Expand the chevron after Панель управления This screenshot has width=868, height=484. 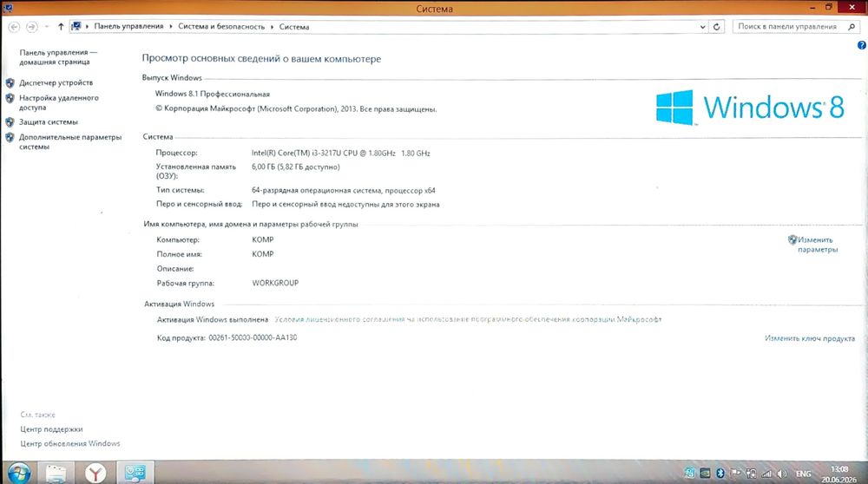point(170,27)
